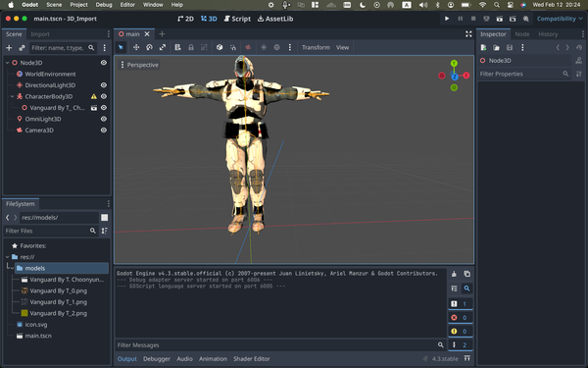Select the Rotate mode tool
Image resolution: width=588 pixels, height=368 pixels.
pos(149,47)
